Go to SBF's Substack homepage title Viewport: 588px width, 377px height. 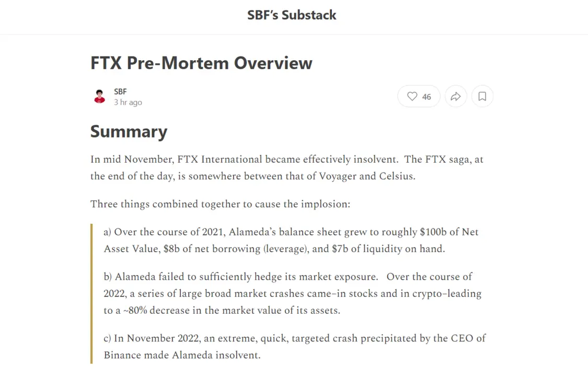pyautogui.click(x=292, y=15)
